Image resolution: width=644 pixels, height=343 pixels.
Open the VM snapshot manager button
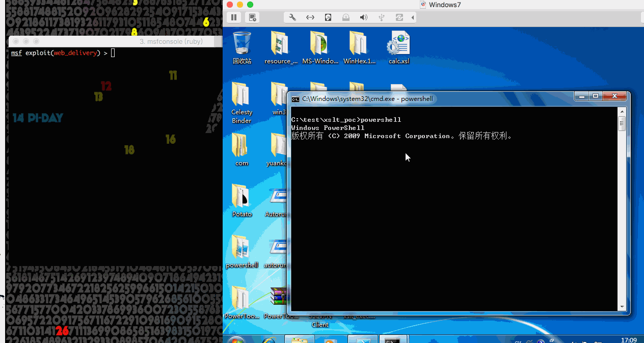click(x=252, y=17)
